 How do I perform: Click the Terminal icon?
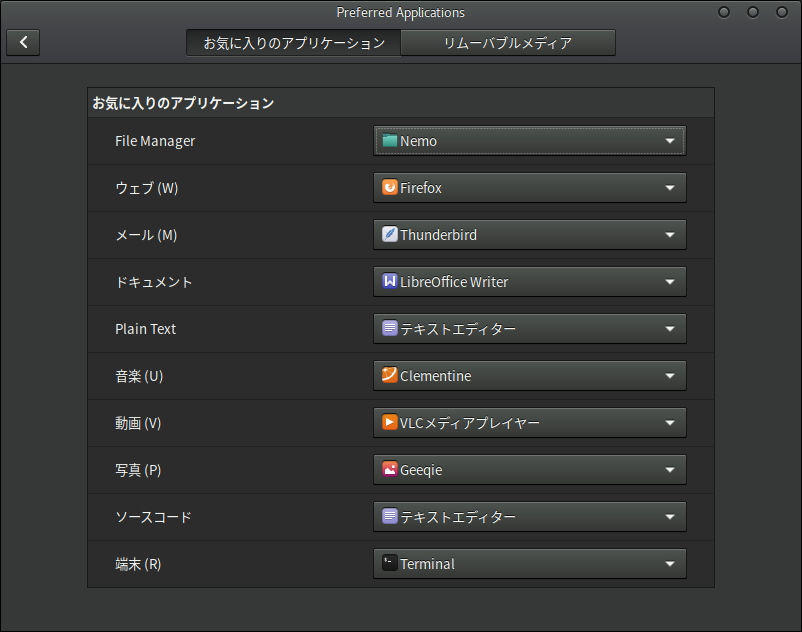tap(390, 563)
